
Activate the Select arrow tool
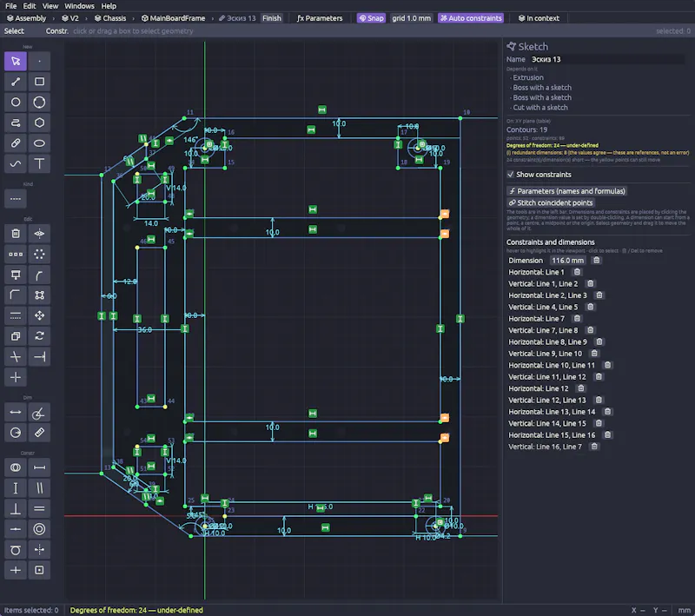coord(16,61)
